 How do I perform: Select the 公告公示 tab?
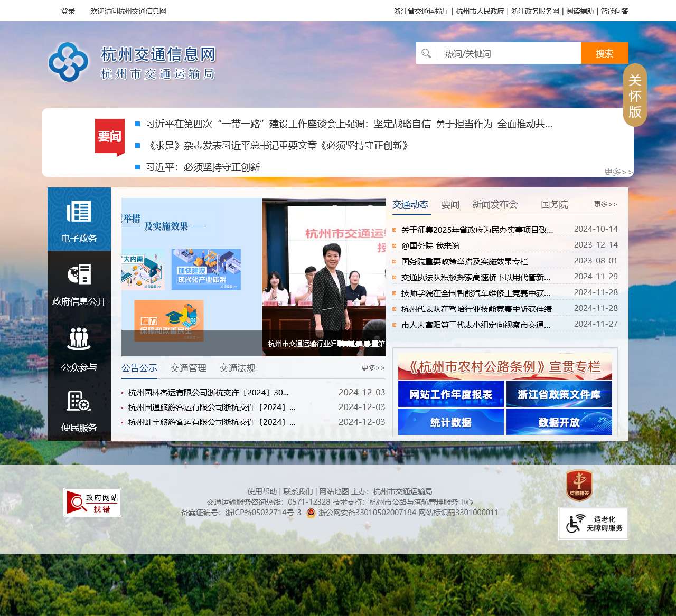(x=139, y=368)
